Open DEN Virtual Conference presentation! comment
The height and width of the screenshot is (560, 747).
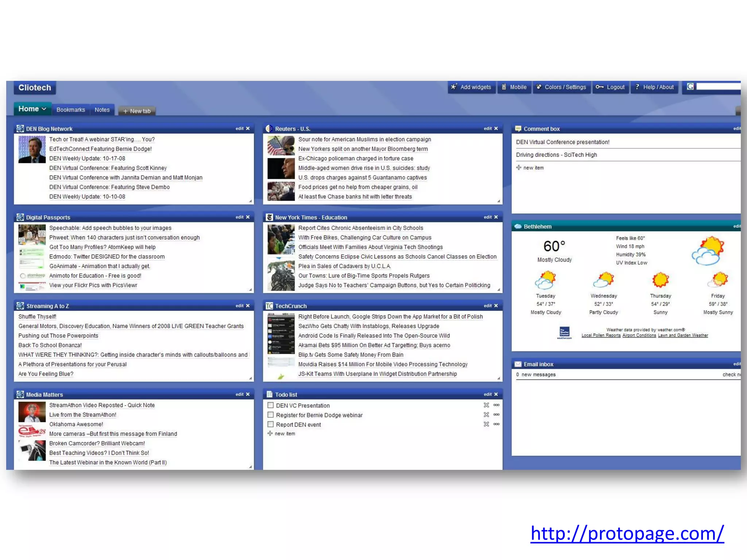coord(562,142)
